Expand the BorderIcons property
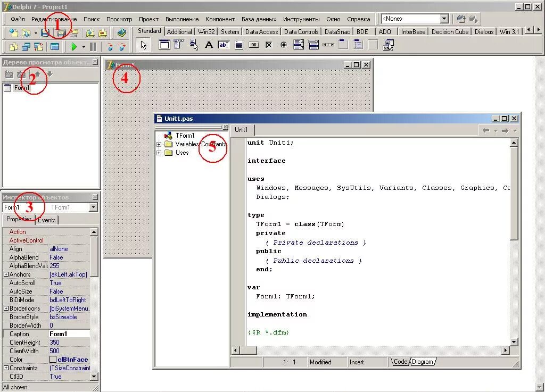Image resolution: width=545 pixels, height=392 pixels. [x=6, y=308]
